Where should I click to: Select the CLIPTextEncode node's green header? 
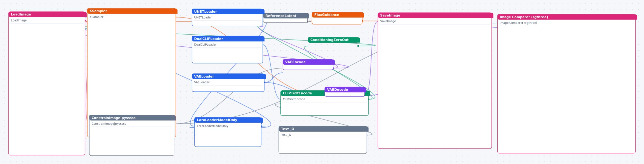click(302, 93)
